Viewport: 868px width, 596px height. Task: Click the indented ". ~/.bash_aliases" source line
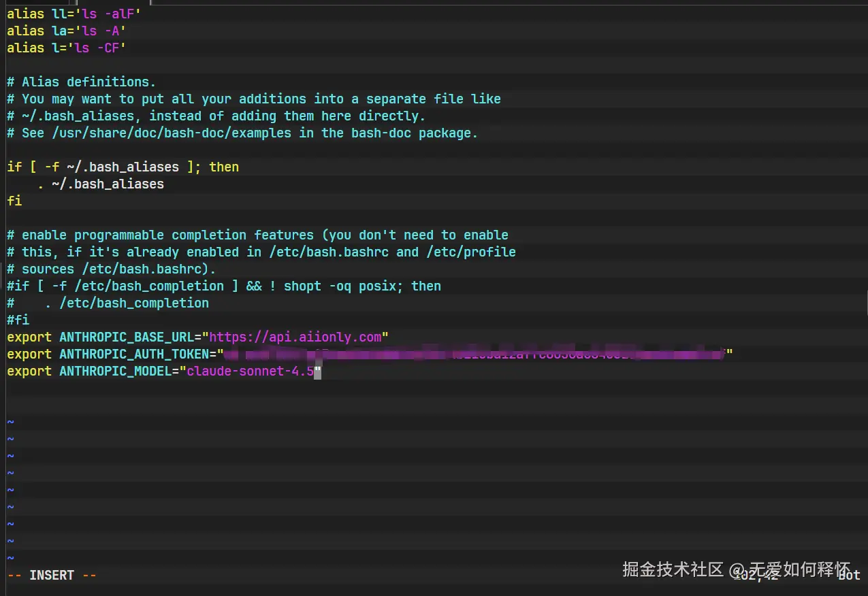tap(100, 184)
